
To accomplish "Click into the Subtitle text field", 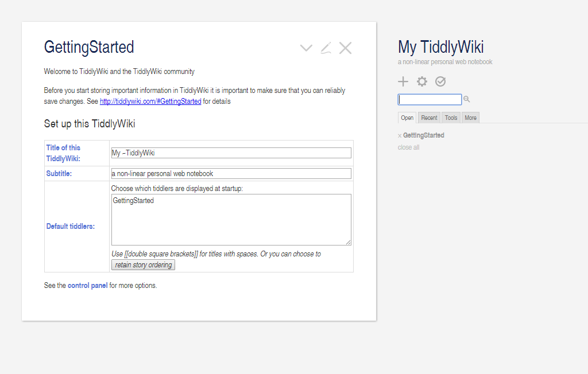I will click(x=231, y=174).
